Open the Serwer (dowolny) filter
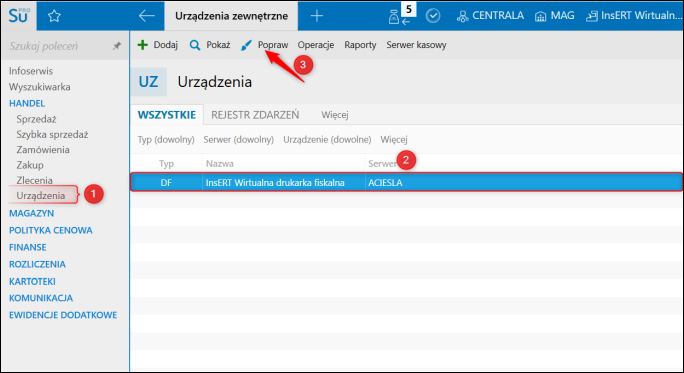Screen dimensions: 684x373 [239, 140]
